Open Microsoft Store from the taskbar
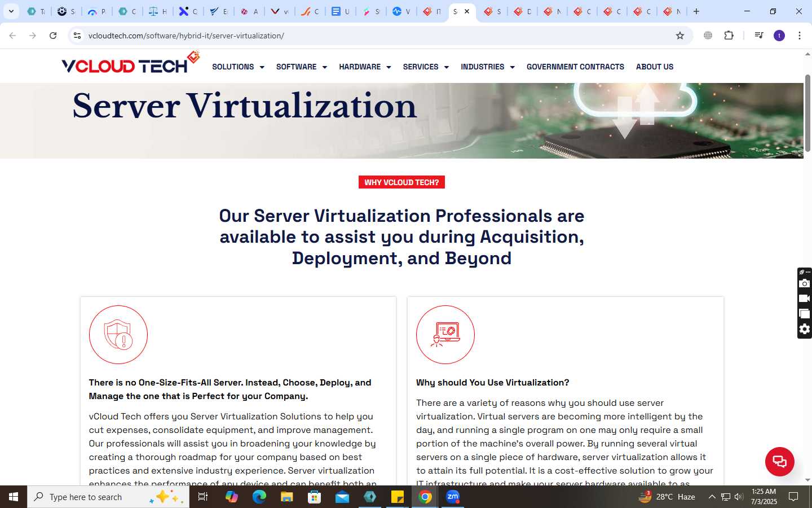812x508 pixels. 315,497
